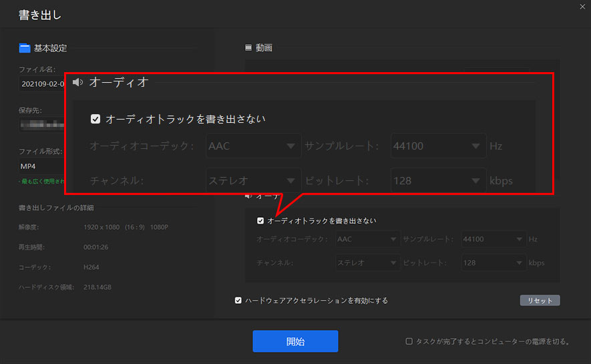The height and width of the screenshot is (364, 591).
Task: Click the 書き出しファイルの詳細 heading
Action: point(56,208)
